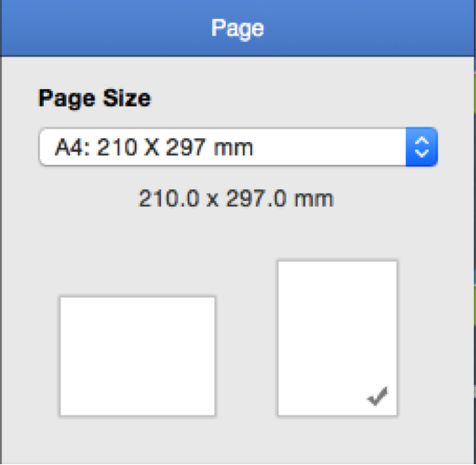
Task: Switch orientation to the wide landscape thumbnail
Action: tap(137, 357)
